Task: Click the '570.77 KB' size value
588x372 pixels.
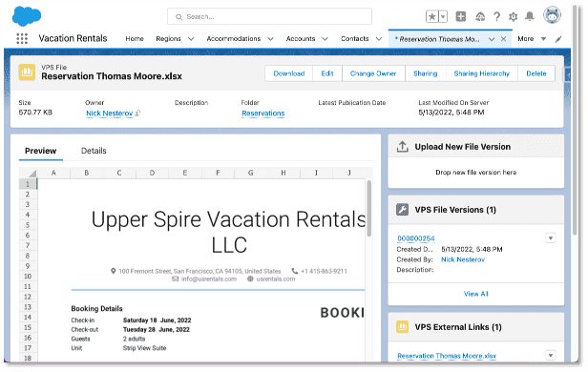Action: (x=35, y=113)
